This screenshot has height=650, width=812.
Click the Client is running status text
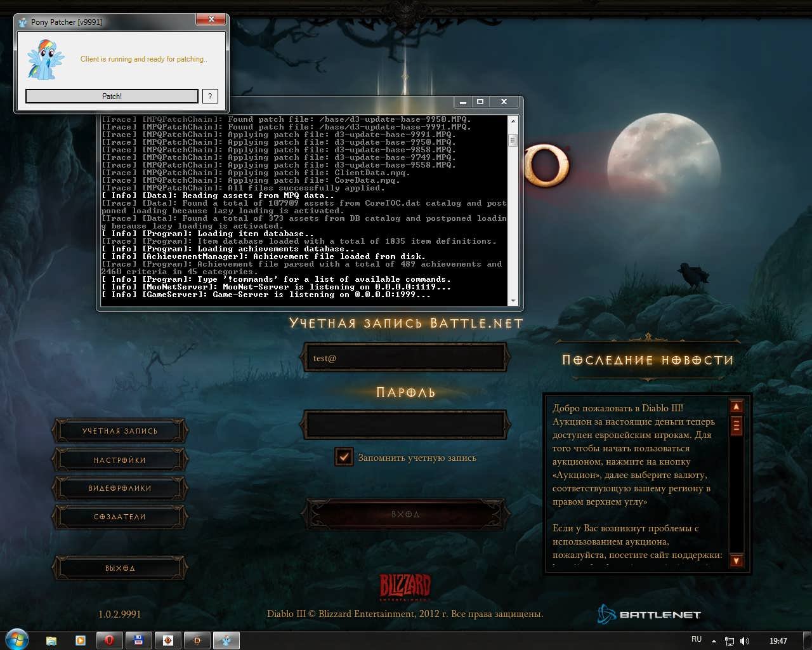coord(144,59)
